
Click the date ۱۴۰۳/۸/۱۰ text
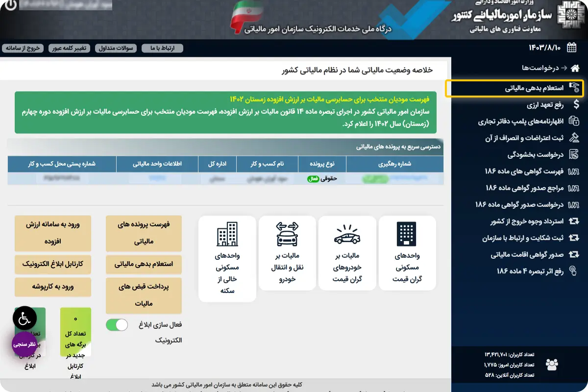pyautogui.click(x=545, y=48)
